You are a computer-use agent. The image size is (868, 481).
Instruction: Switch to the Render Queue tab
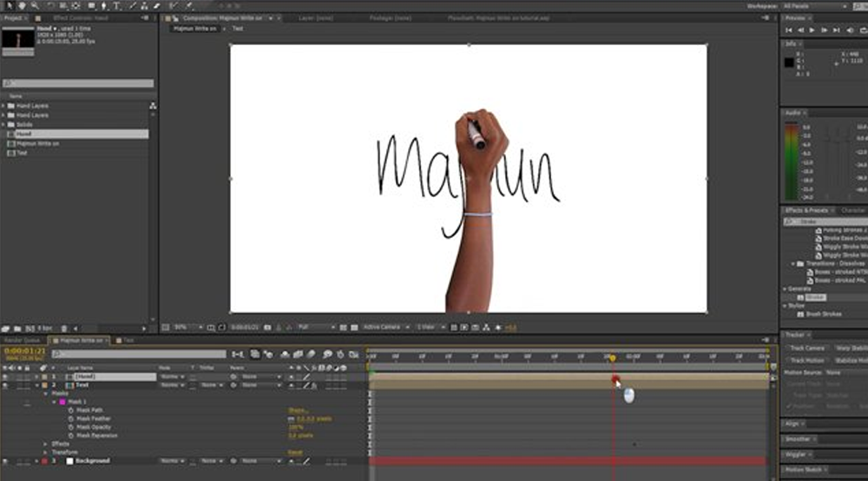point(23,340)
